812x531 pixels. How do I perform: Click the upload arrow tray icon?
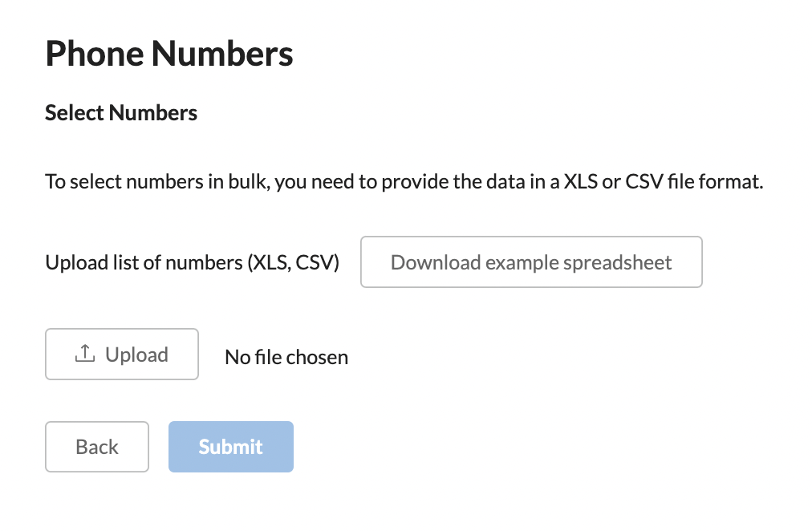click(85, 354)
